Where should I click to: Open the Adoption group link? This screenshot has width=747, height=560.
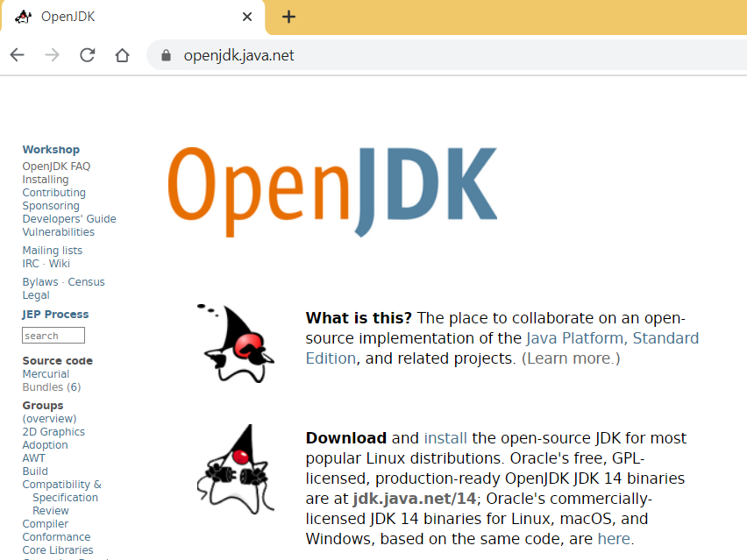coord(46,445)
